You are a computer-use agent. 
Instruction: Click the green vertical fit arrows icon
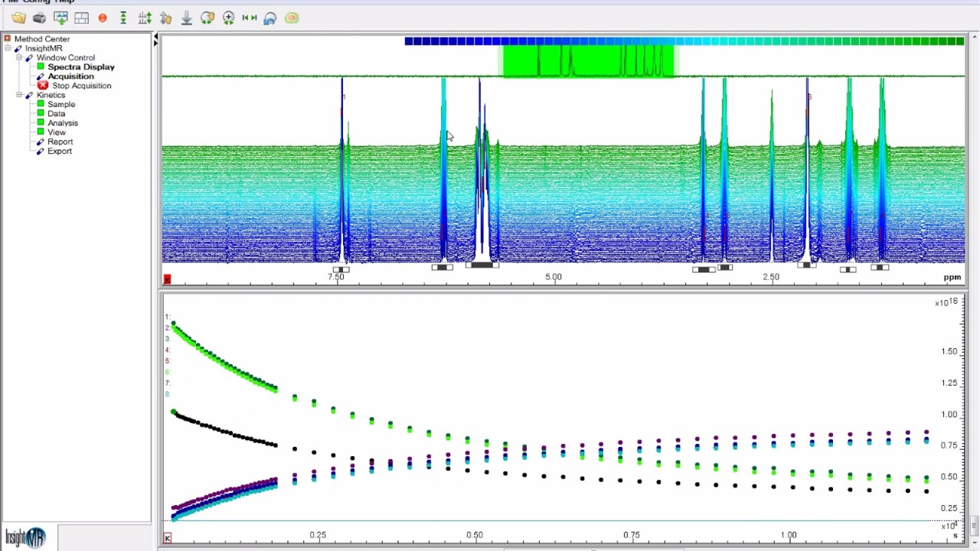click(123, 18)
